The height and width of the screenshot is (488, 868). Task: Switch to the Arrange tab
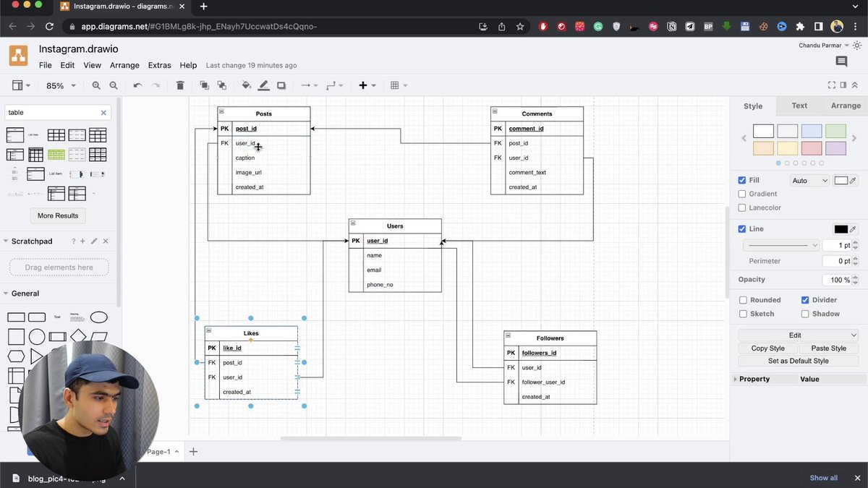[x=846, y=106]
